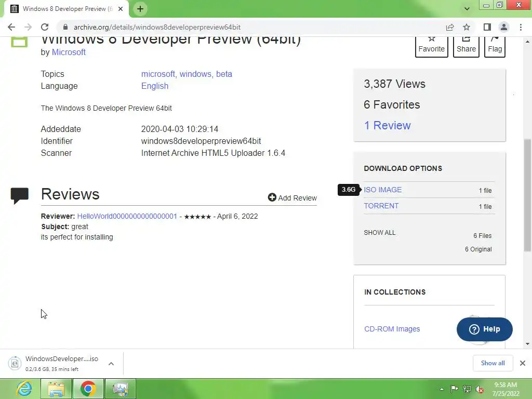Close the Windows 8 Developer Preview tab

pyautogui.click(x=121, y=9)
